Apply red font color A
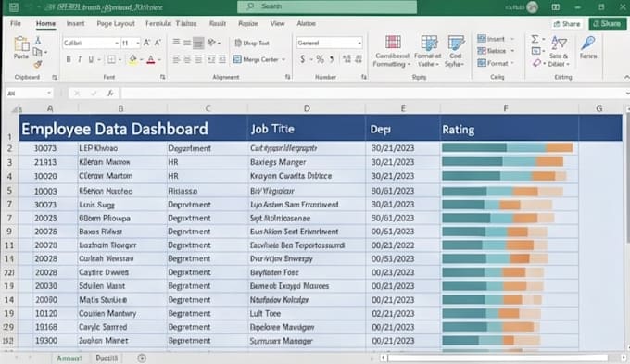This screenshot has width=630, height=364. point(151,60)
